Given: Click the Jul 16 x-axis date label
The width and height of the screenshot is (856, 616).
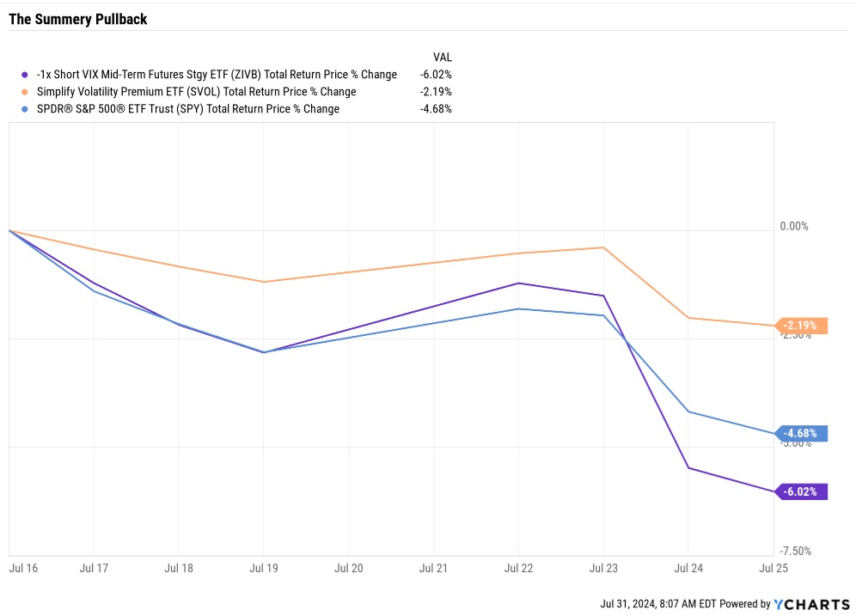Looking at the screenshot, I should tap(22, 567).
